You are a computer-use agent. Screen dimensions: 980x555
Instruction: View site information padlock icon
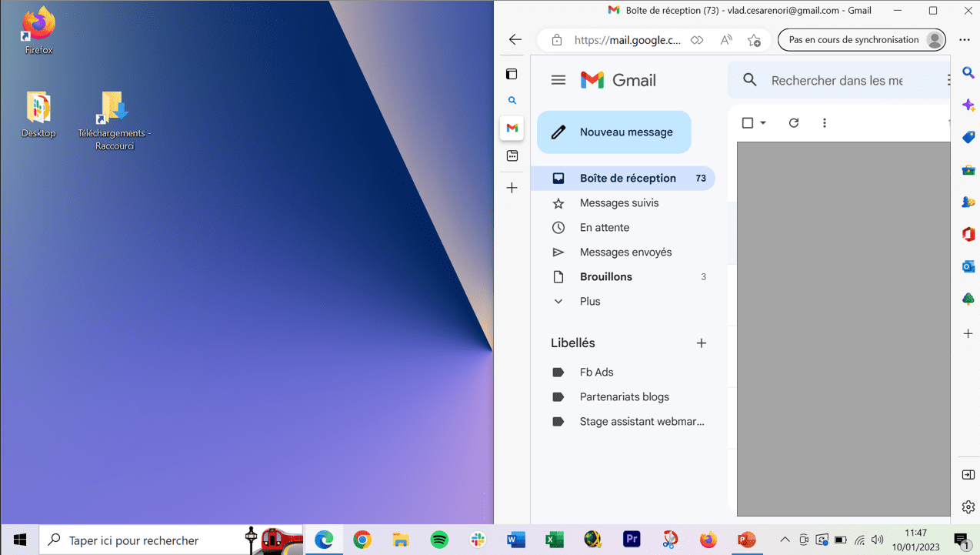pos(557,40)
